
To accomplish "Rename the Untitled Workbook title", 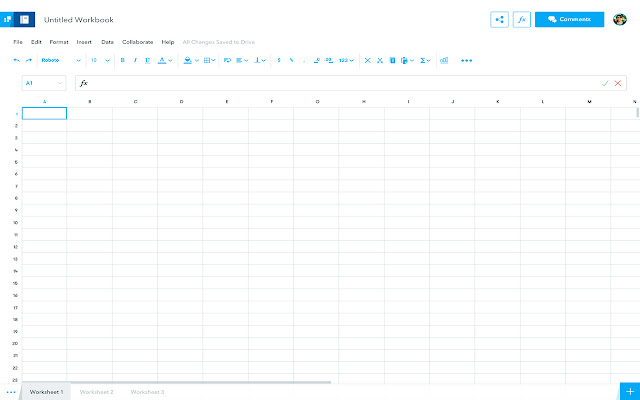I will point(79,20).
